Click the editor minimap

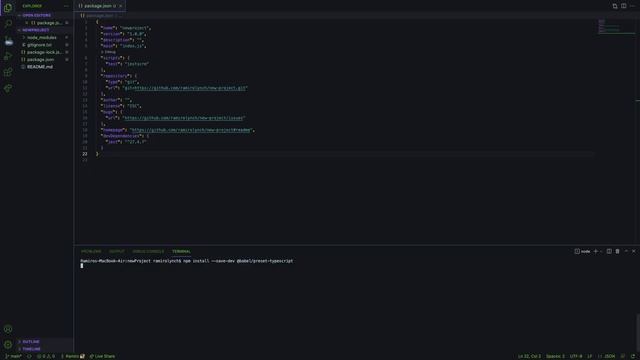point(616,27)
